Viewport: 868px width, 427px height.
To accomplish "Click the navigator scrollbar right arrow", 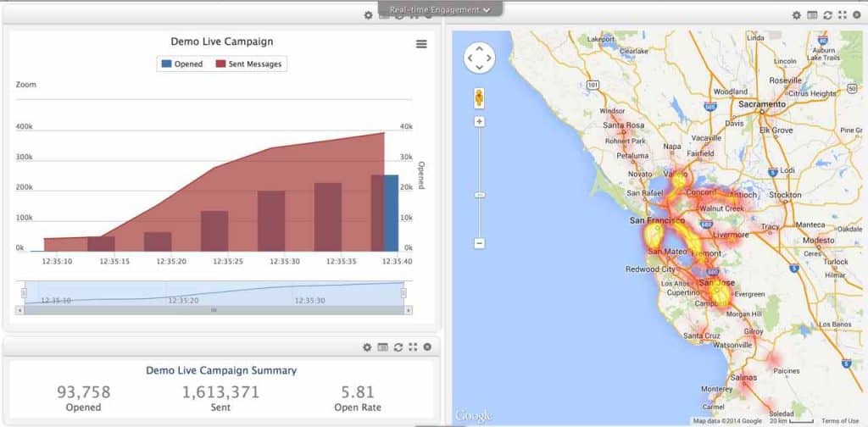I will (409, 310).
